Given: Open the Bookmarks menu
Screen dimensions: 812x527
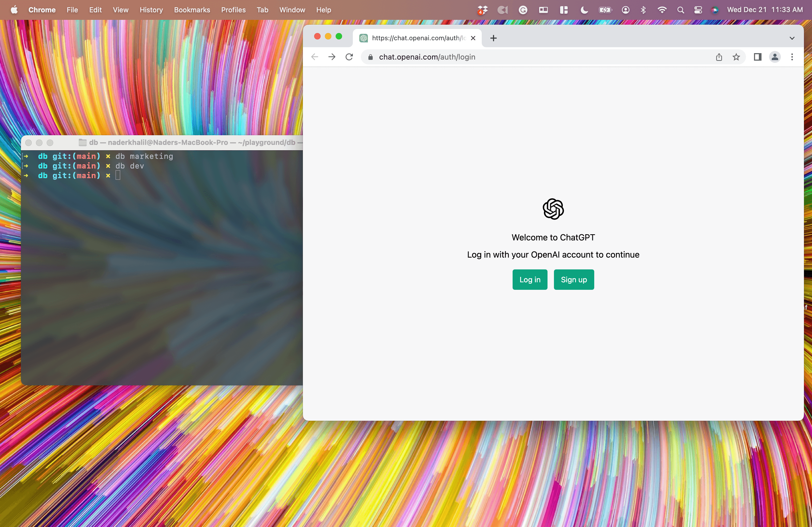Looking at the screenshot, I should pyautogui.click(x=192, y=10).
